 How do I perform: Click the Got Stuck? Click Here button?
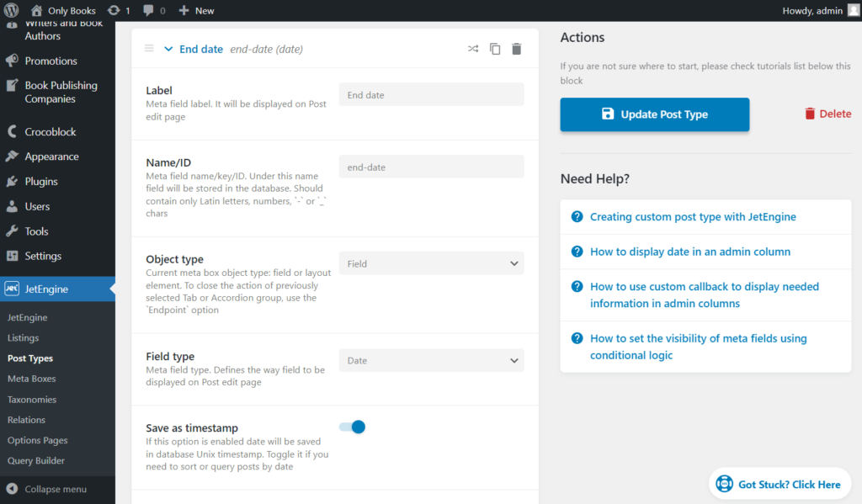click(x=780, y=484)
